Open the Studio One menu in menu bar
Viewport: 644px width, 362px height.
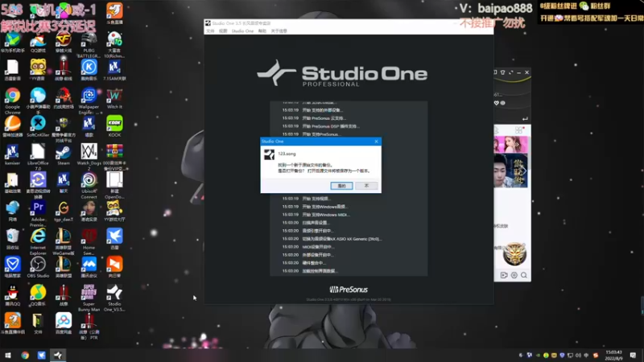pos(242,31)
